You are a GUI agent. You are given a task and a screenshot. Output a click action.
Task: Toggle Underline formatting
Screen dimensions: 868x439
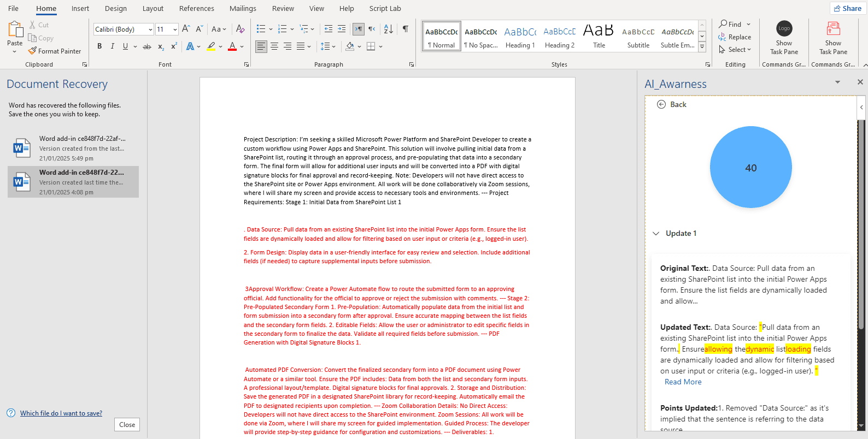tap(126, 46)
